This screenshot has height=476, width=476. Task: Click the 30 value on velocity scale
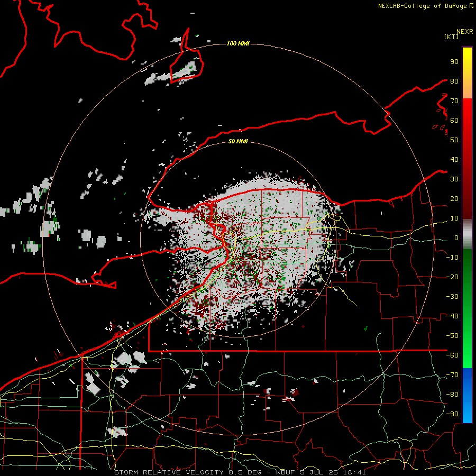454,179
